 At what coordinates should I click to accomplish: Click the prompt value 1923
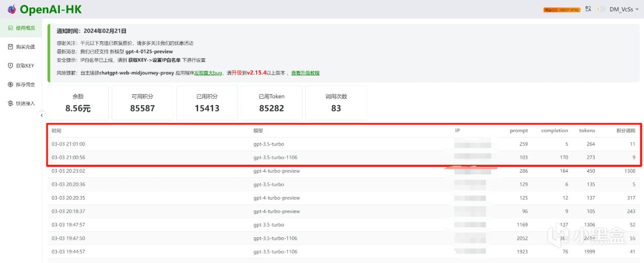(522, 251)
